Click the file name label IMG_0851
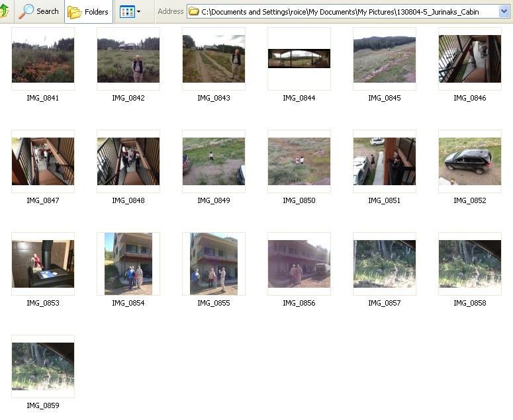 385,200
